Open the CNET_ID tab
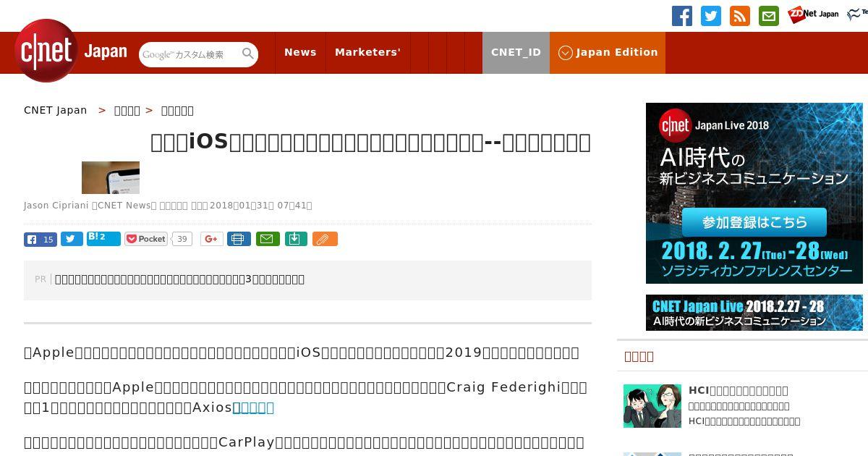 pyautogui.click(x=516, y=52)
